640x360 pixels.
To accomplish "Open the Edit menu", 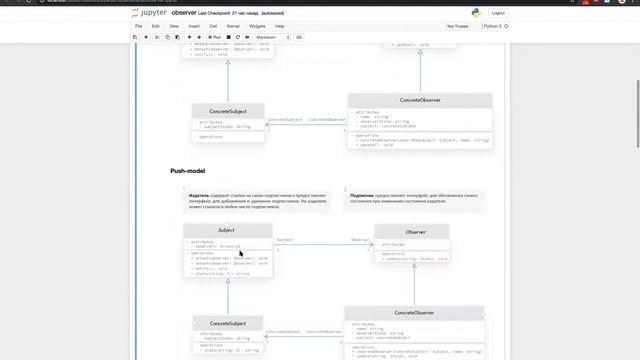I will click(156, 26).
